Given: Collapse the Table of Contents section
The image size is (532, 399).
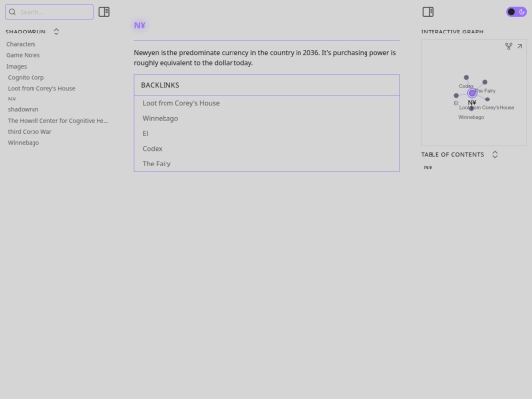Looking at the screenshot, I should [495, 155].
